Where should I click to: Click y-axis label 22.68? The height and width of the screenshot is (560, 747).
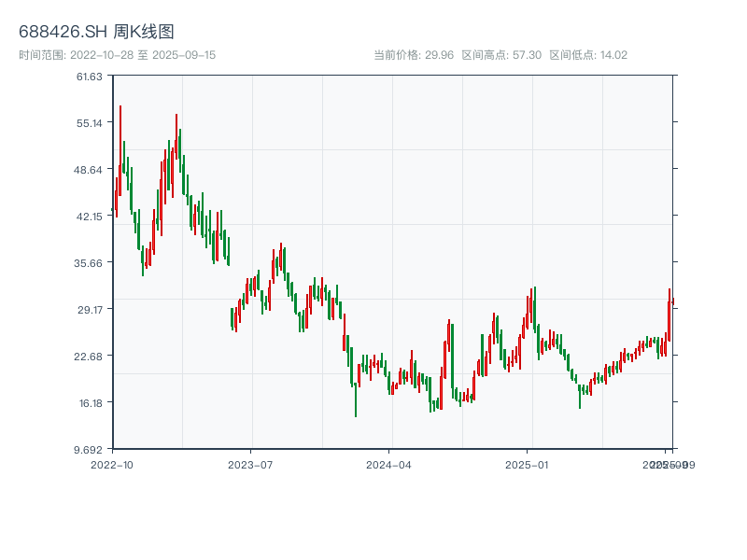click(x=88, y=357)
